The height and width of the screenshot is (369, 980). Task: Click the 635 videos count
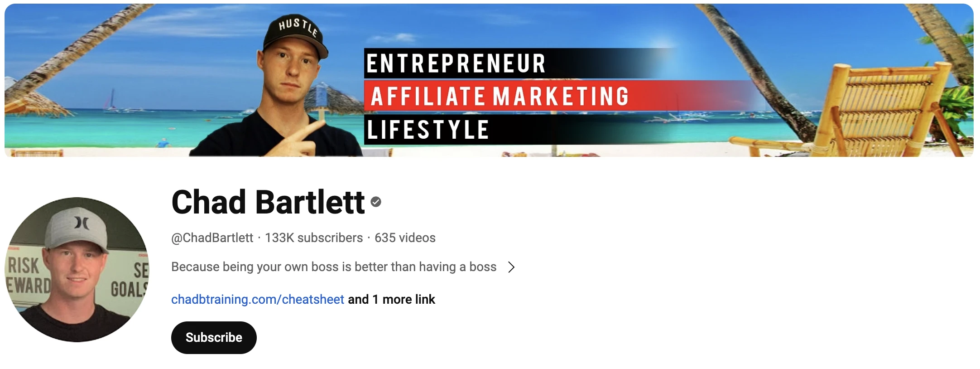[x=405, y=238]
